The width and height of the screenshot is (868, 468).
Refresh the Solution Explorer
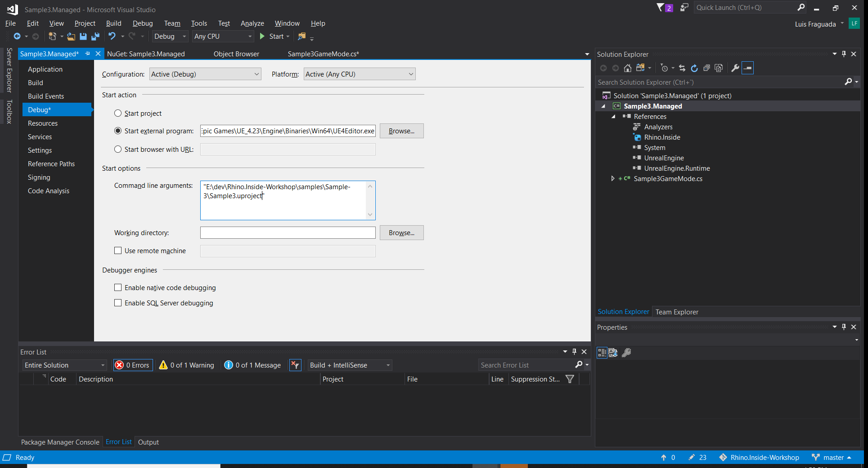(694, 68)
